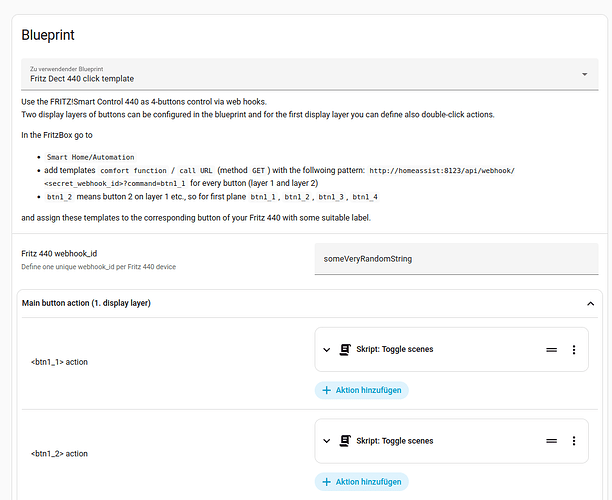
Task: Click the plus icon below btn1_2 action
Action: coord(327,482)
